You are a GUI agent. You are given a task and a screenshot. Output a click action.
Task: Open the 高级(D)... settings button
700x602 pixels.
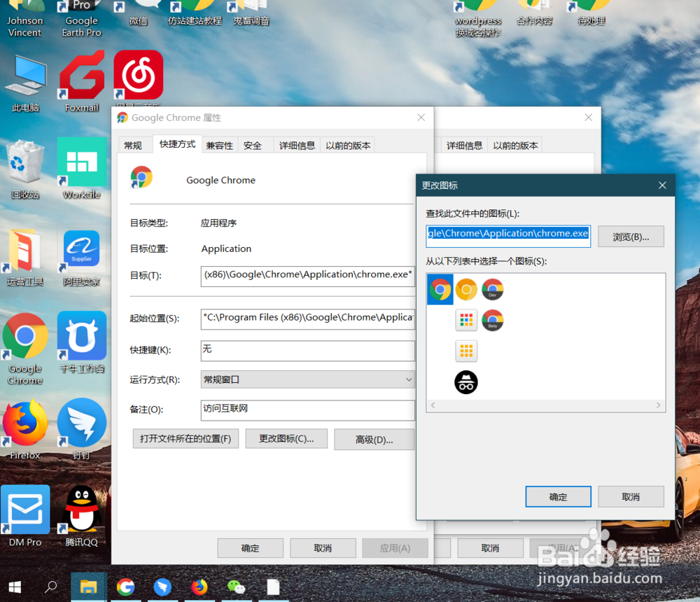click(374, 440)
